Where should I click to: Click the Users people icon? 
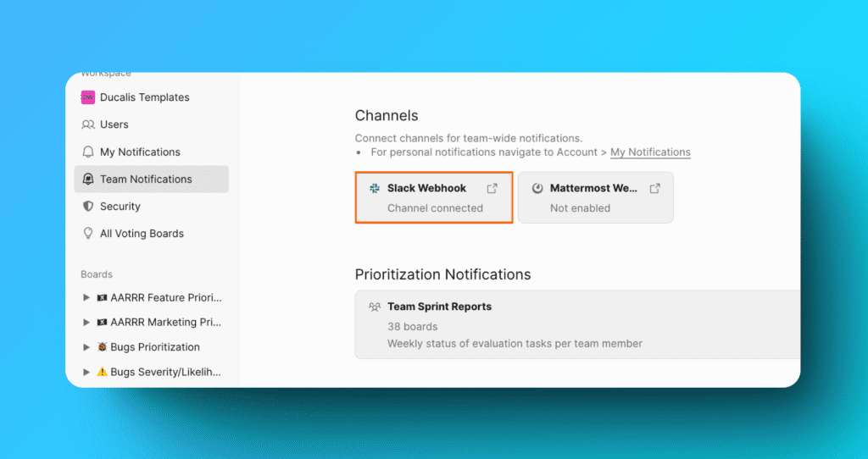87,124
